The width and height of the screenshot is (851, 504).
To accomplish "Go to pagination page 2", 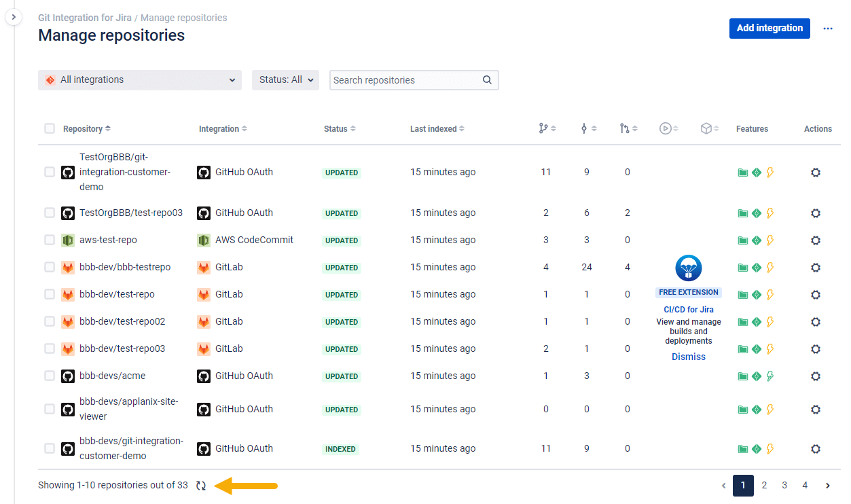I will point(764,486).
